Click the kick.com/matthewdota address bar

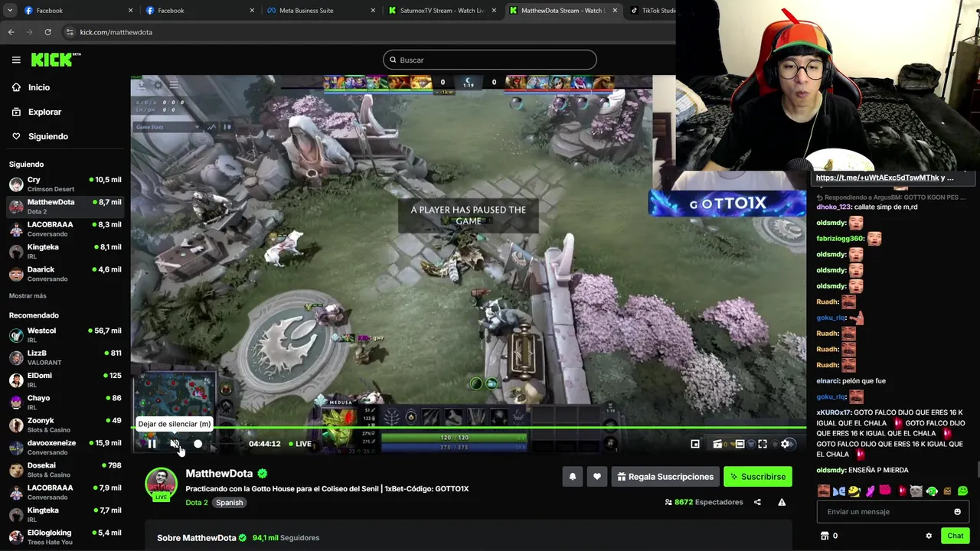tap(367, 32)
